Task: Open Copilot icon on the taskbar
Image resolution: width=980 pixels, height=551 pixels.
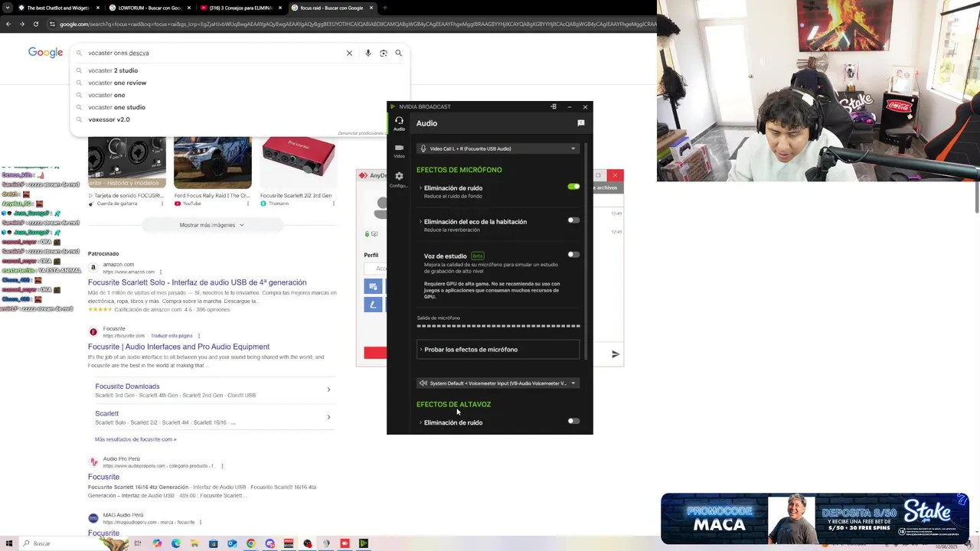Action: [157, 543]
